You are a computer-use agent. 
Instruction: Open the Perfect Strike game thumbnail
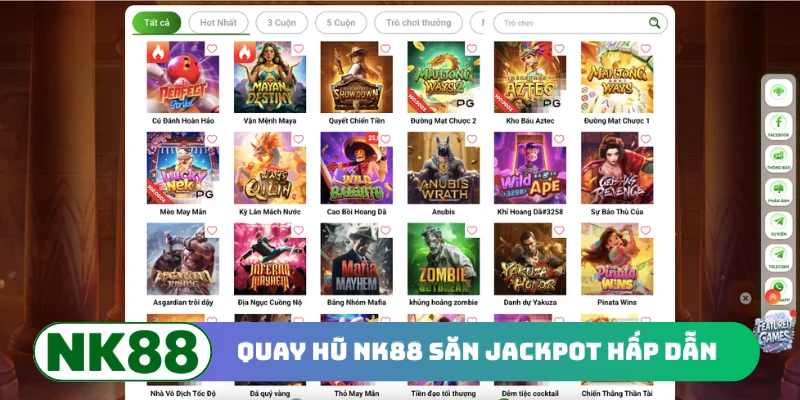(x=183, y=77)
